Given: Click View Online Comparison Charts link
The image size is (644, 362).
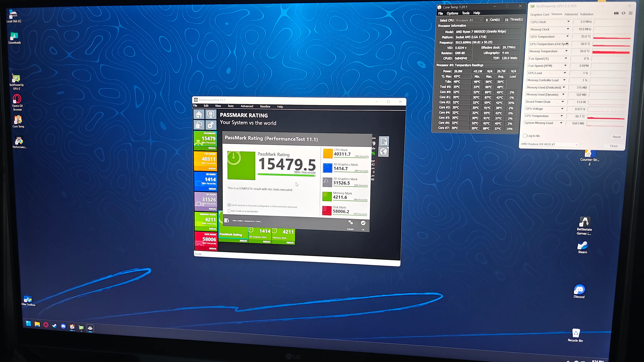Looking at the screenshot, I should coord(247,221).
